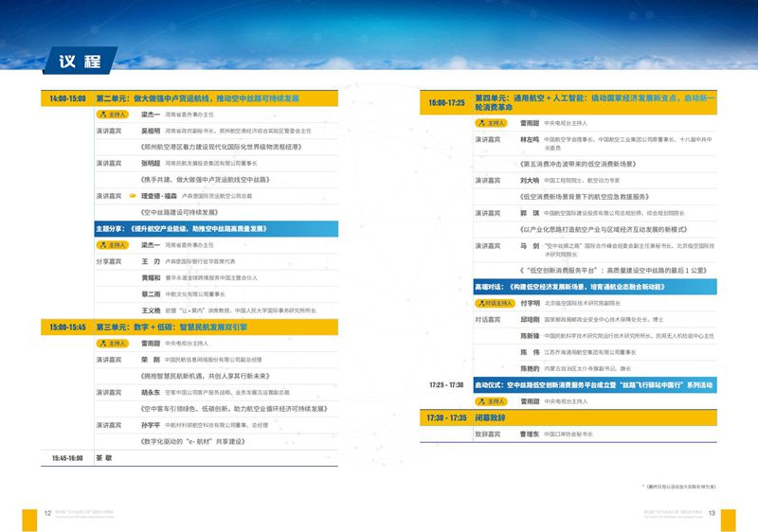
Task: Click page number 13 in footer
Action: (x=712, y=513)
